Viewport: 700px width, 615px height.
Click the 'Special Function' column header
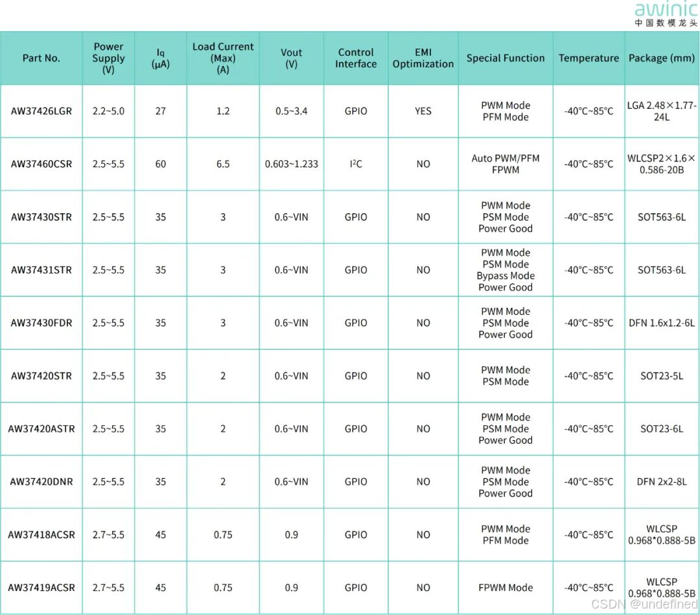[506, 58]
